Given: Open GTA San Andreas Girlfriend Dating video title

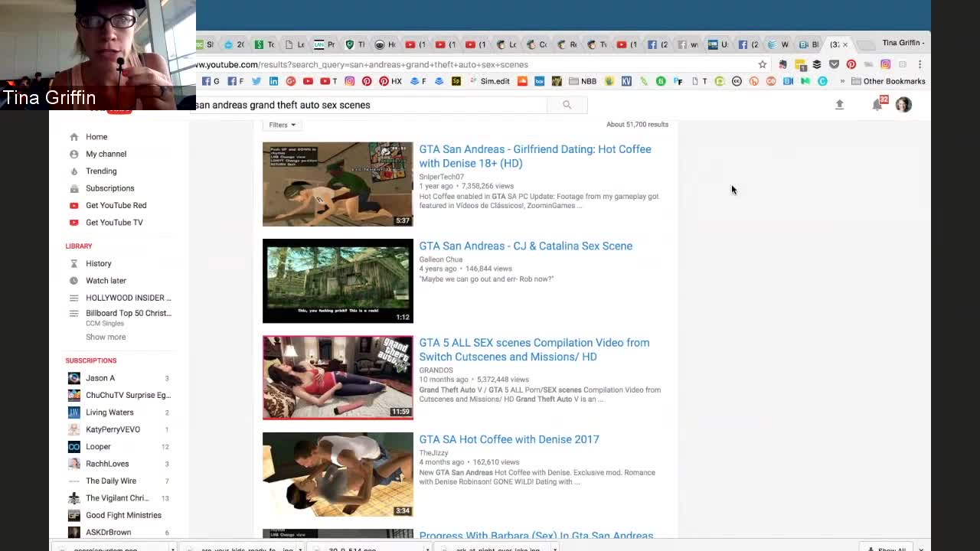Looking at the screenshot, I should click(x=535, y=156).
